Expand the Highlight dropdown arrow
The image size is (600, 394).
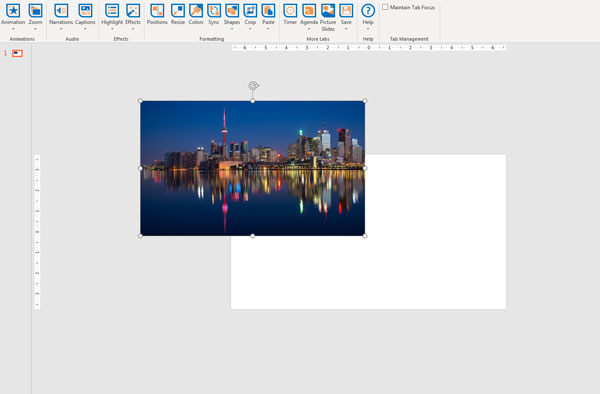tap(112, 29)
